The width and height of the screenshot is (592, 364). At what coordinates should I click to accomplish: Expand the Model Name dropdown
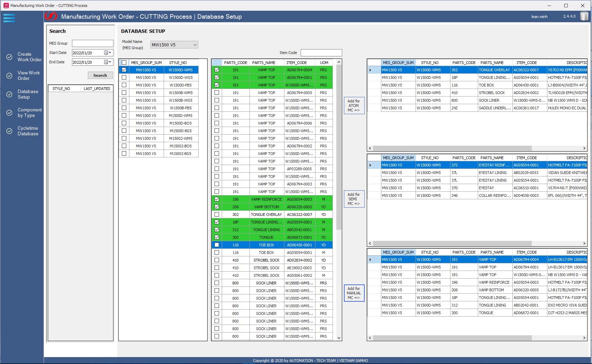tap(195, 45)
